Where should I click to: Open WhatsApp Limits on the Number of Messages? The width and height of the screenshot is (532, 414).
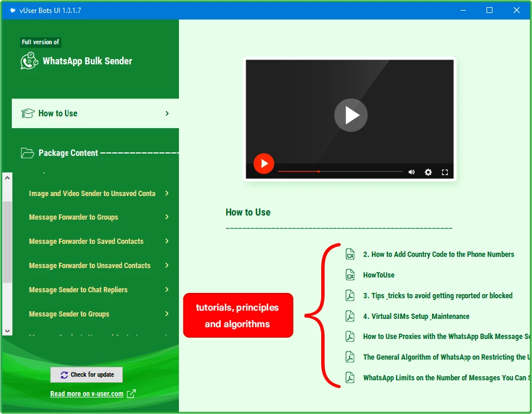coord(446,378)
